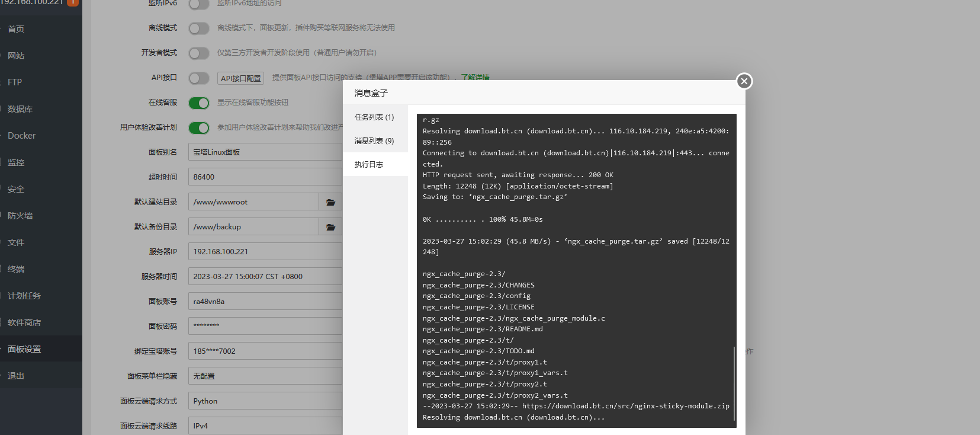Click 'HTTP request sent' log line

518,175
